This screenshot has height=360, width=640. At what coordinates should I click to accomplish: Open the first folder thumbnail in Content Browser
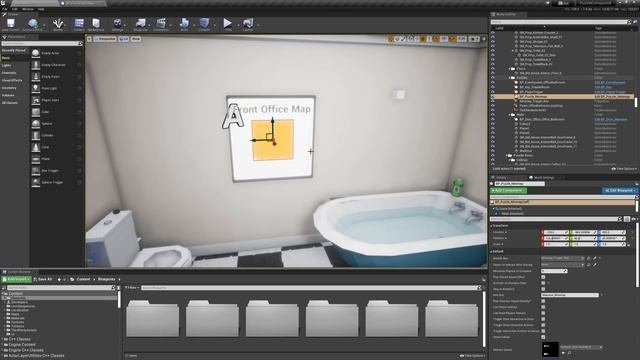coord(152,319)
